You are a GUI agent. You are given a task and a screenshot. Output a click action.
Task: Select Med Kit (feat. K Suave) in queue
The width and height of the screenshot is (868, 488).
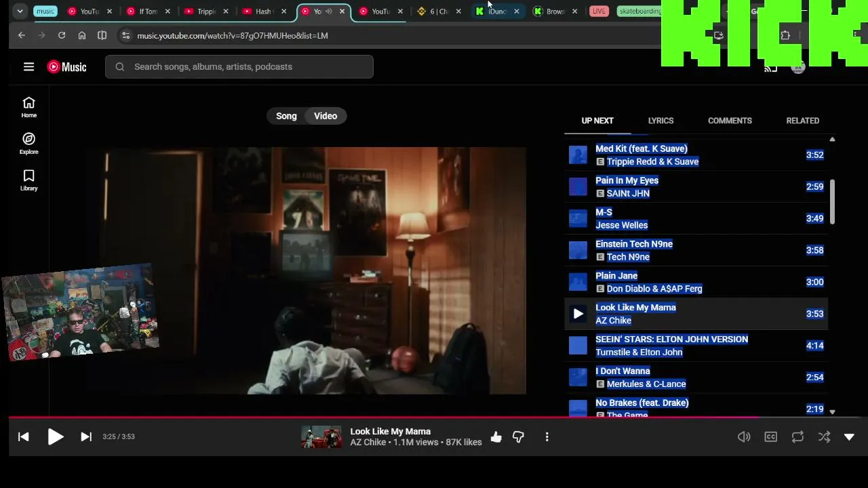tap(696, 155)
